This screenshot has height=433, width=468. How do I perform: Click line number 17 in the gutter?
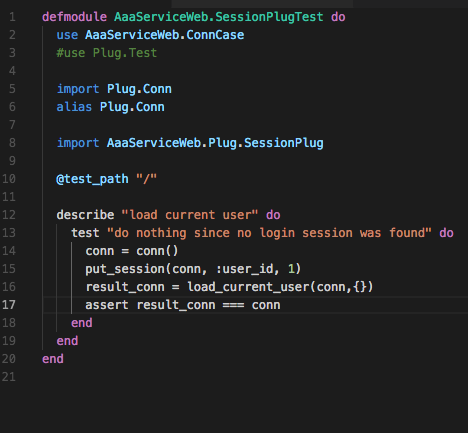[x=9, y=305]
